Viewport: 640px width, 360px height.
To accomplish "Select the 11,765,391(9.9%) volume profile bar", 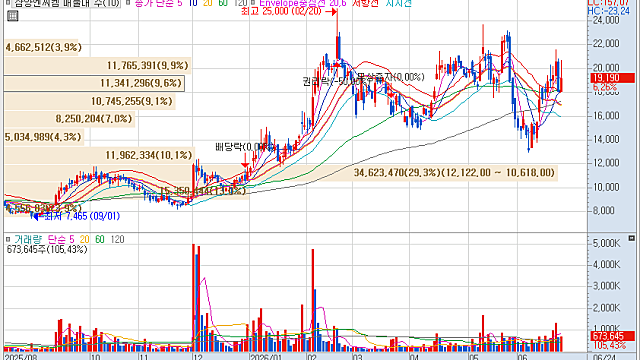I will (x=98, y=65).
